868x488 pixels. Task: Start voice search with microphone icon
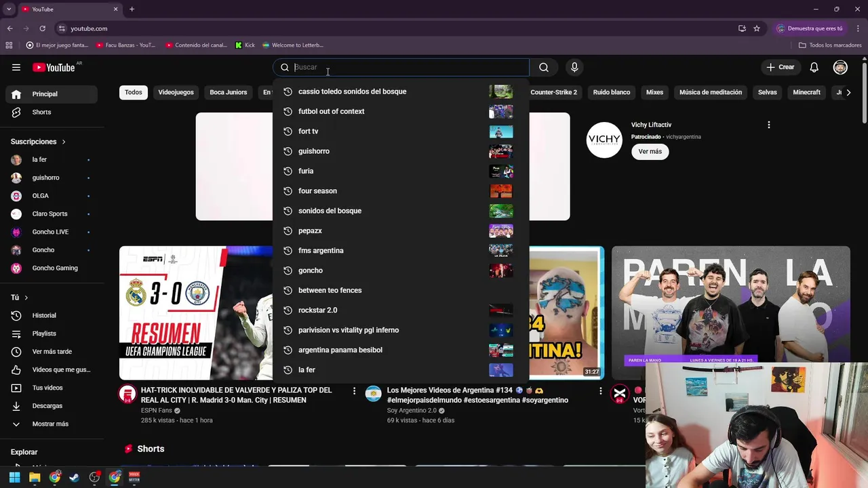(x=574, y=67)
